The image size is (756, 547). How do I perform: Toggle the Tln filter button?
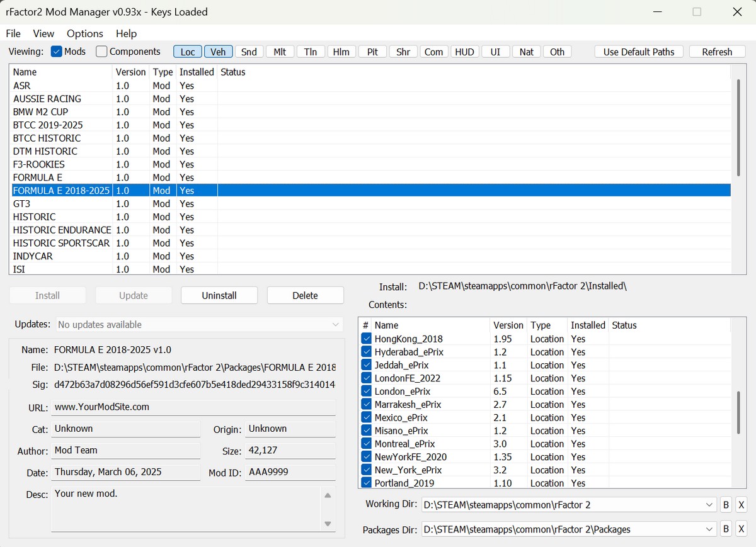coord(311,52)
